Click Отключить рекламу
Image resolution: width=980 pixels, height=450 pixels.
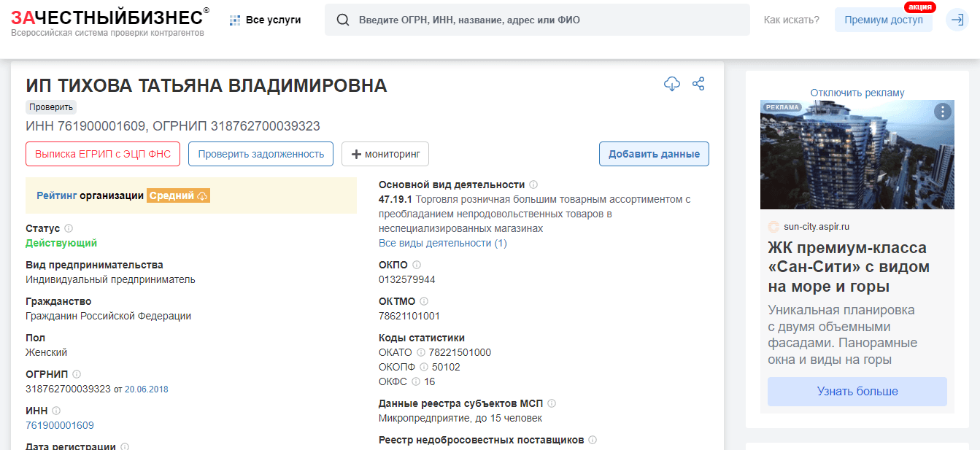[856, 92]
